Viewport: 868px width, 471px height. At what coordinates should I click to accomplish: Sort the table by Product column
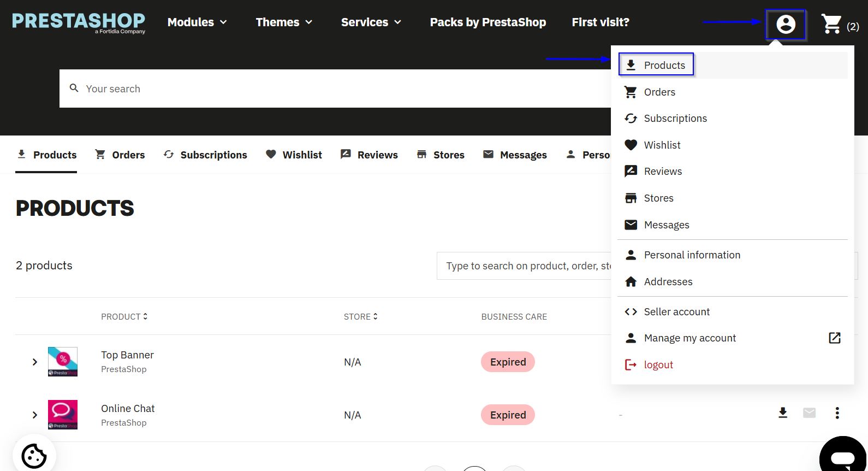coord(124,317)
